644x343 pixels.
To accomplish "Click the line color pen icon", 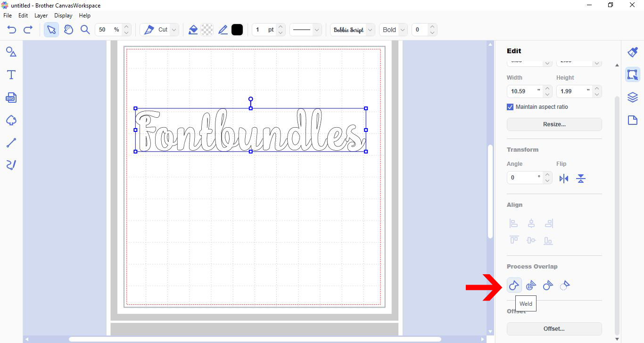I will click(x=223, y=30).
